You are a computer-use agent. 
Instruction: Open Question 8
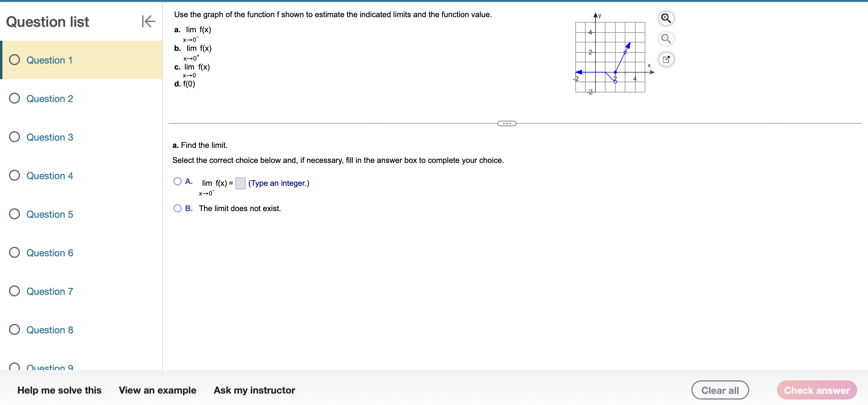coord(49,330)
